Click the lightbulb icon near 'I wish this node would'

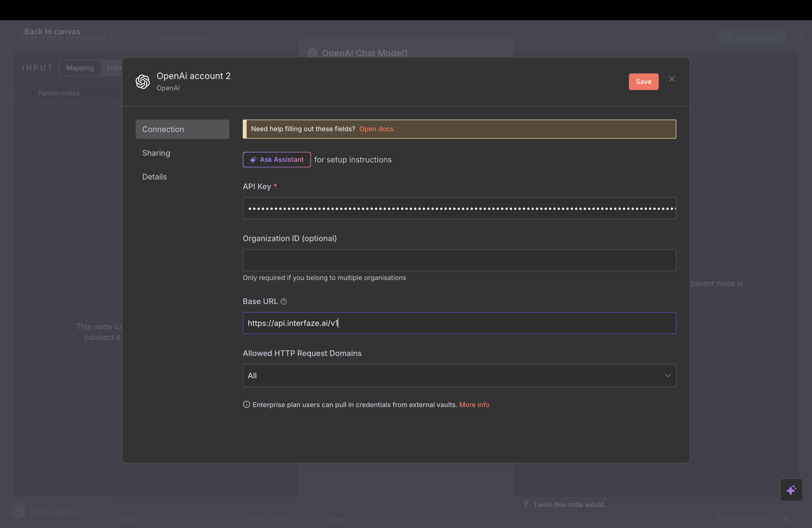526,504
